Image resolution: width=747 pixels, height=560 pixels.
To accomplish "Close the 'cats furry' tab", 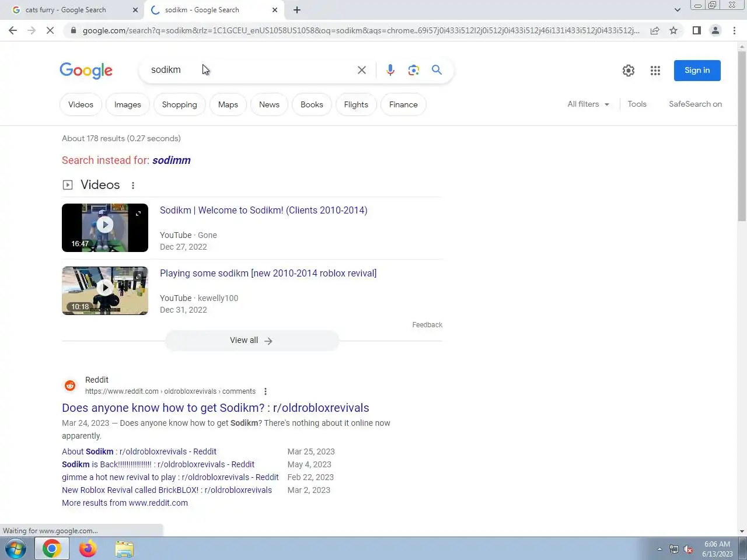I will [135, 10].
